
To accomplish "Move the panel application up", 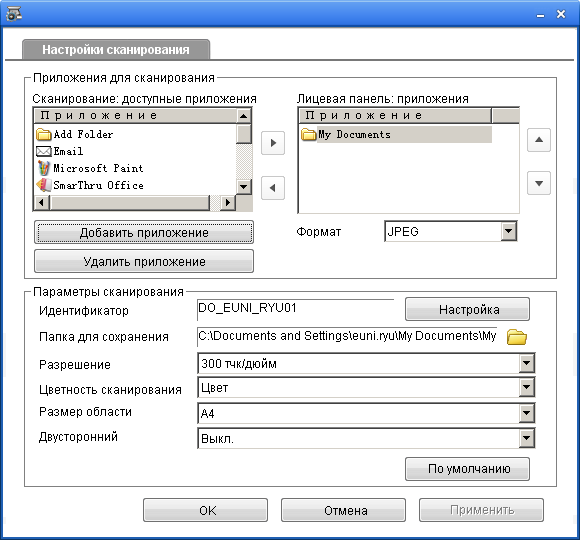I will click(539, 140).
